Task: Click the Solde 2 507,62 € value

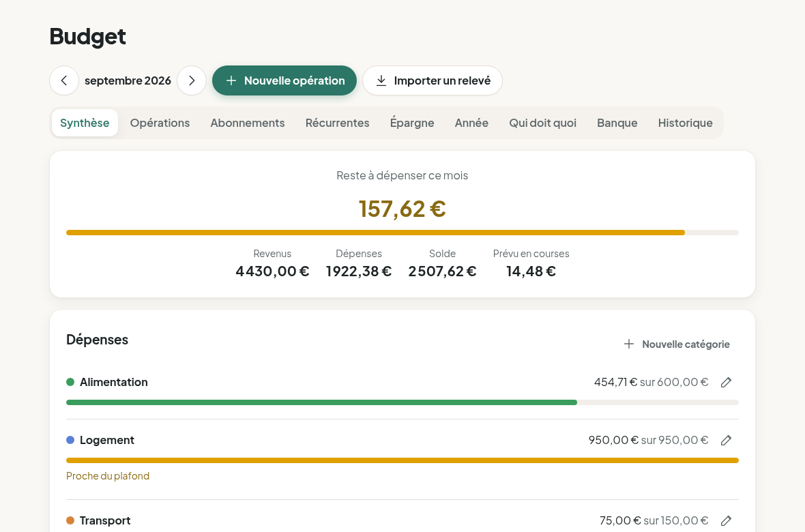Action: tap(443, 271)
